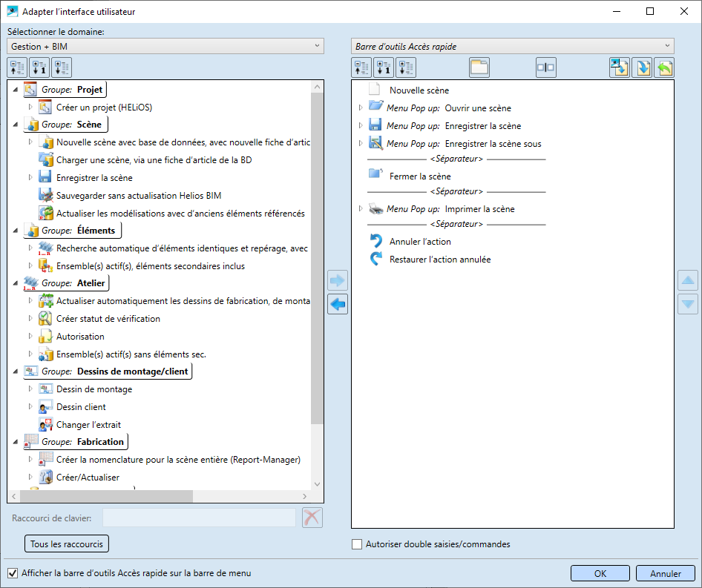
Task: Move the selected entry up with the up arrow
Action: point(688,280)
